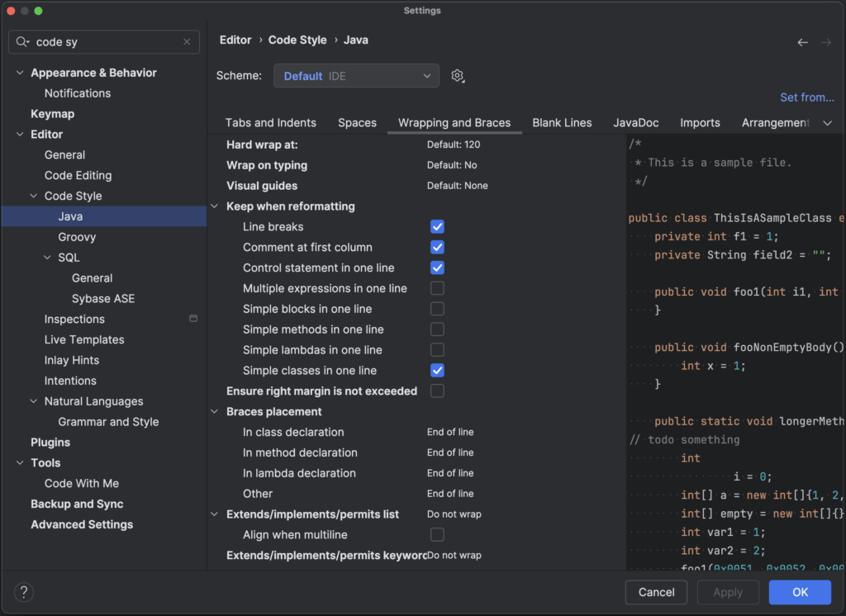Select Groovy in the settings tree
This screenshot has height=616, width=846.
point(77,237)
